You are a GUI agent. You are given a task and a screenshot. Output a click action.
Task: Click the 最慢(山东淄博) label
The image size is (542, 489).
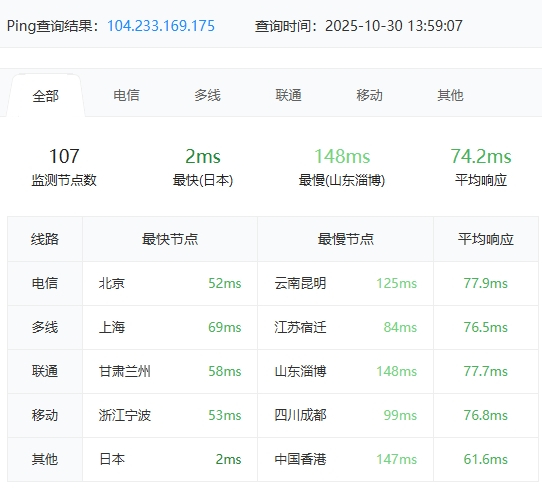pos(342,180)
